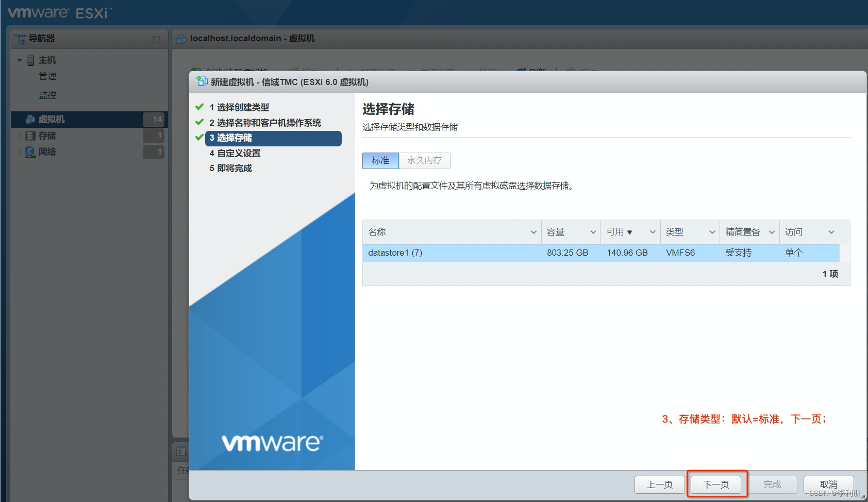Open the 名称 column dropdown
868x502 pixels.
click(x=533, y=232)
